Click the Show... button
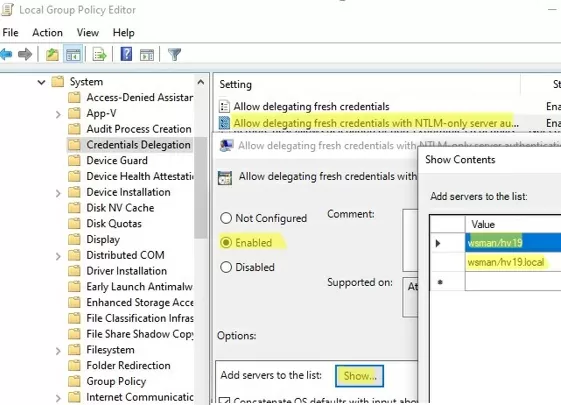Image resolution: width=561 pixels, height=405 pixels. point(360,376)
